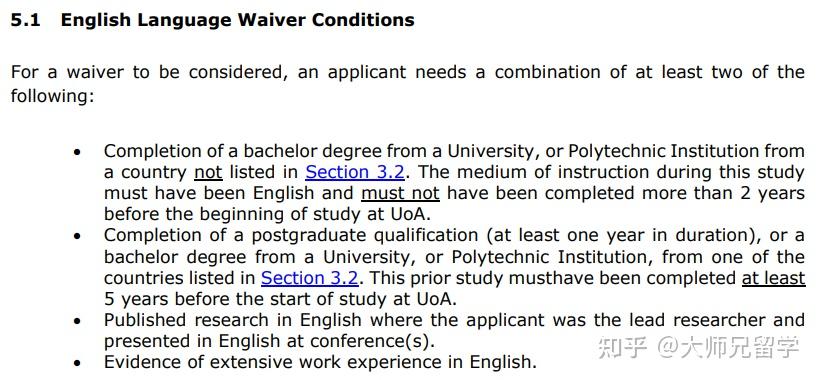Click the first bullet point marker

77,152
